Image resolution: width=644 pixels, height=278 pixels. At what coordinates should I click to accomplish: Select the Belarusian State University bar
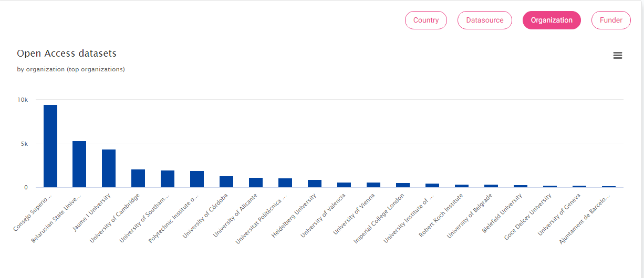pos(79,164)
